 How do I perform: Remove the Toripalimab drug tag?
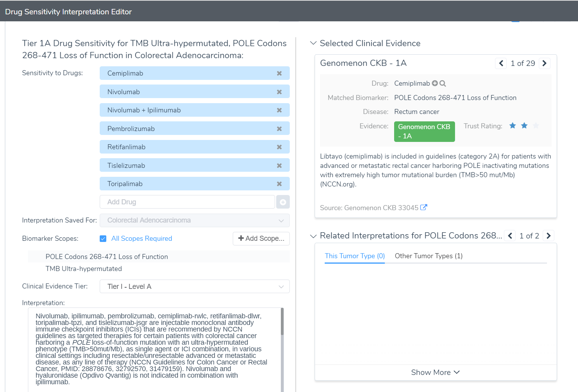tap(279, 184)
